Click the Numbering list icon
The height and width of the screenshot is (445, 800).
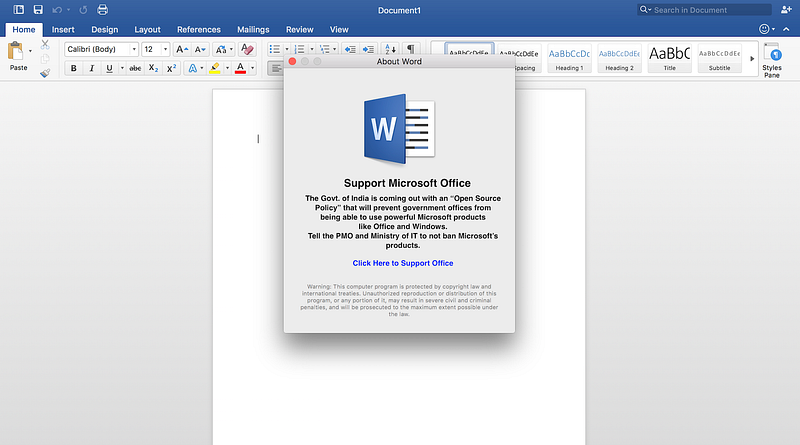(x=299, y=50)
